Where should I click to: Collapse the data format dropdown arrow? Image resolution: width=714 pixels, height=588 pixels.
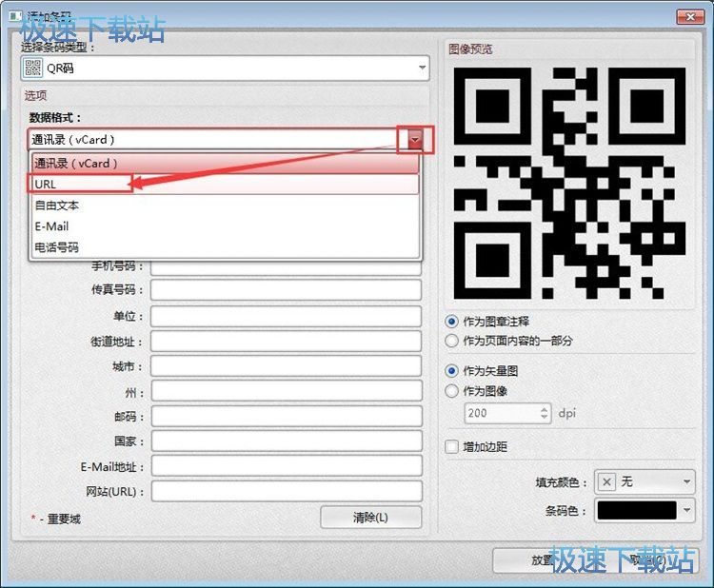415,140
